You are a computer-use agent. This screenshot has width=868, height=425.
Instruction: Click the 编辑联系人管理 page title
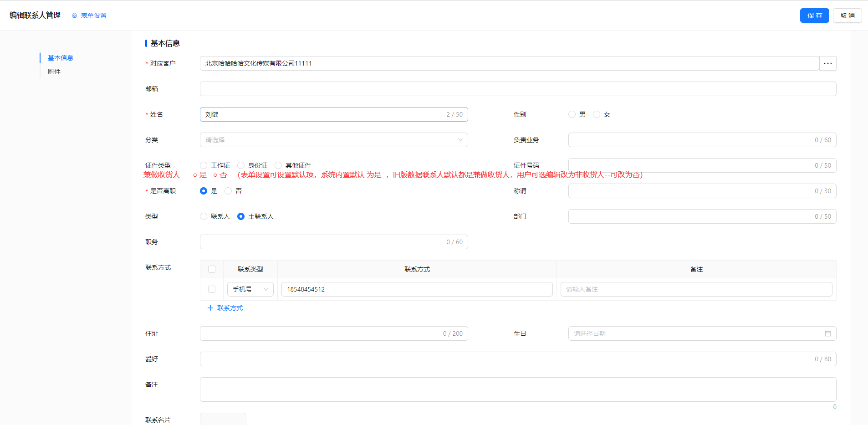coord(35,15)
